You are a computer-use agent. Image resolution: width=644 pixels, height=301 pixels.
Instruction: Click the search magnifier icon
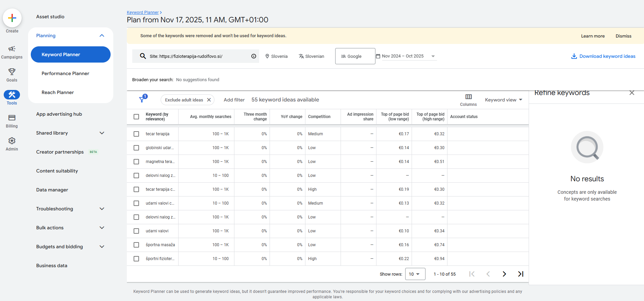(143, 56)
